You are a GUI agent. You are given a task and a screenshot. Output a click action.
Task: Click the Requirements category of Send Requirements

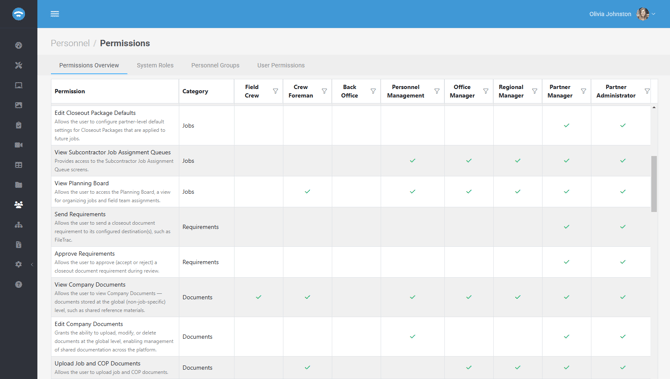point(200,227)
